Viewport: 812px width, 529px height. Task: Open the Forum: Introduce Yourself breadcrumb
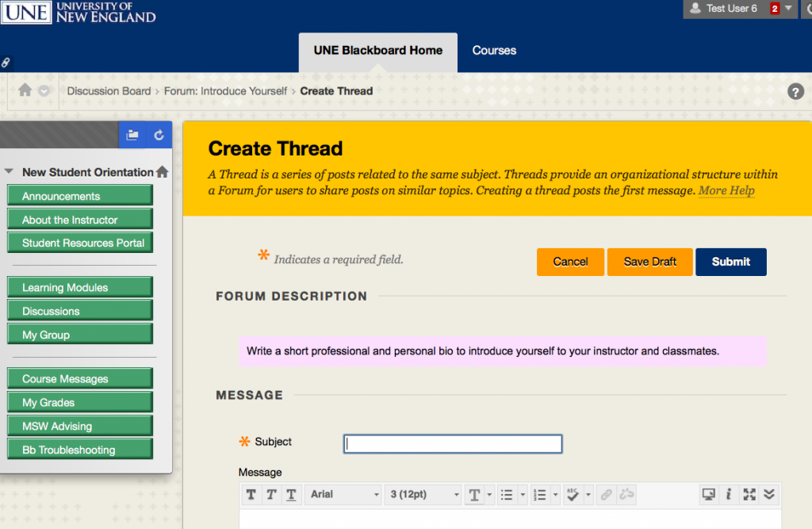(x=225, y=91)
